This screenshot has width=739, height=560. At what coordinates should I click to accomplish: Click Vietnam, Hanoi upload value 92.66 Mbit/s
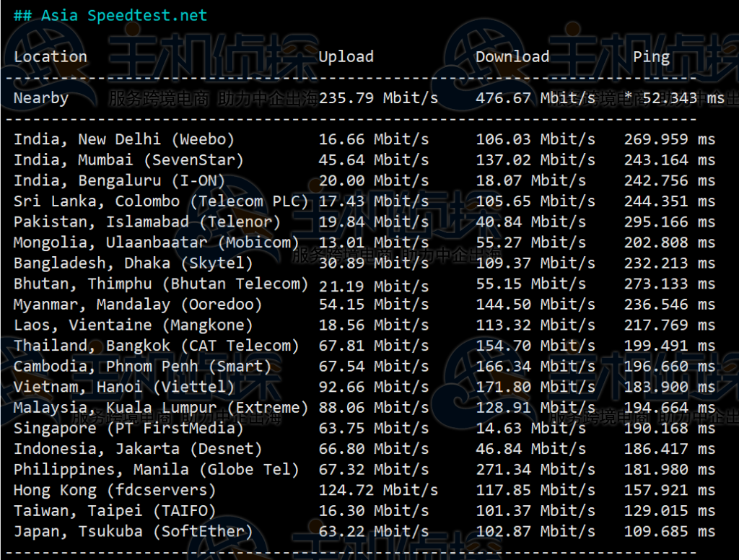coord(374,387)
